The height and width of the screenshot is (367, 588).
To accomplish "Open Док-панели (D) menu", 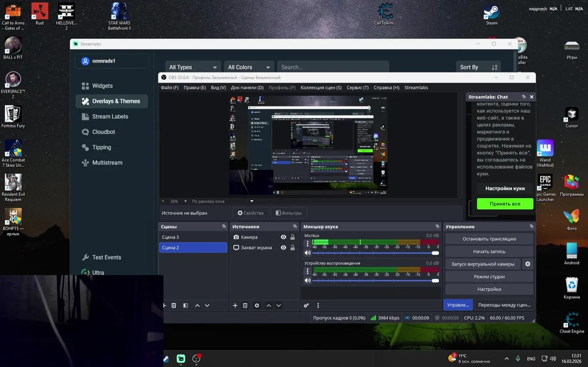I will [247, 88].
